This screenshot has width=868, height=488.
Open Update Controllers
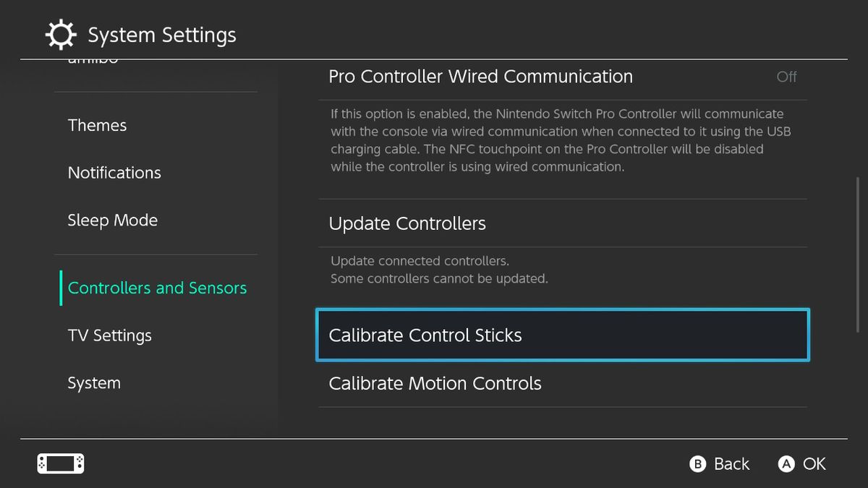tap(407, 223)
